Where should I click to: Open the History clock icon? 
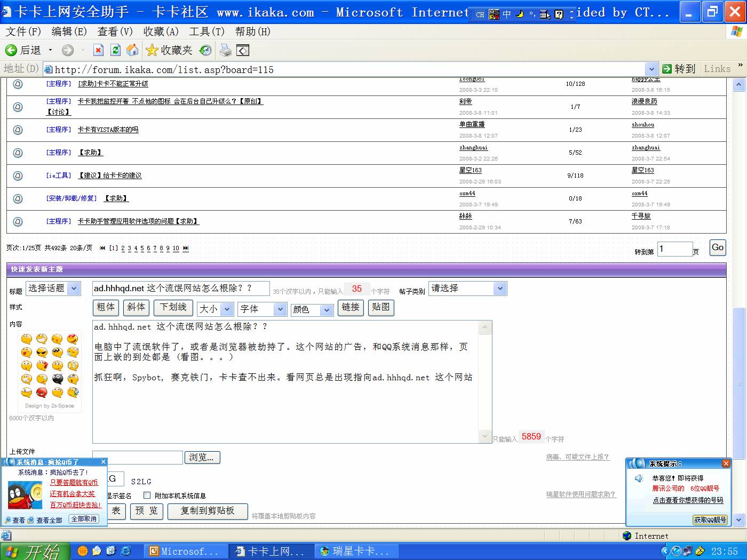pyautogui.click(x=205, y=50)
